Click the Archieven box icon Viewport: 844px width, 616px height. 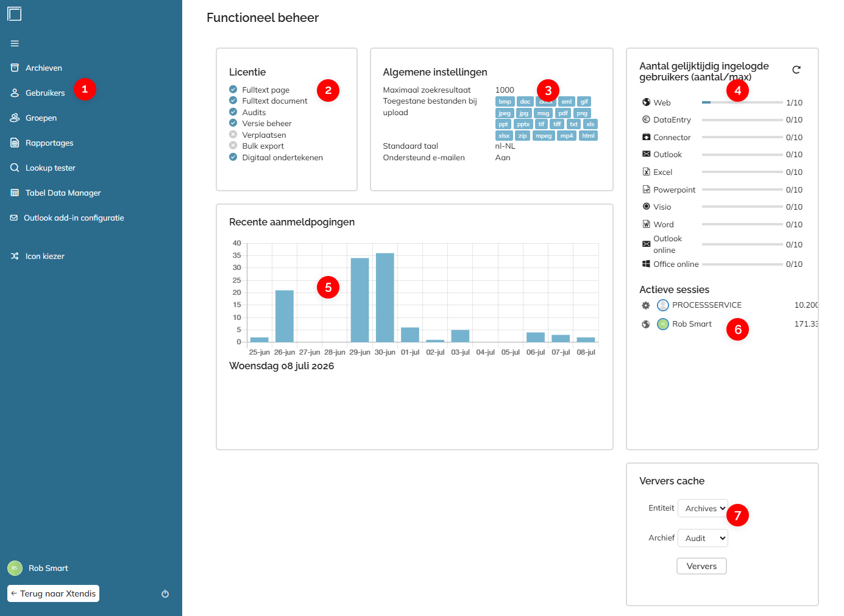point(15,68)
